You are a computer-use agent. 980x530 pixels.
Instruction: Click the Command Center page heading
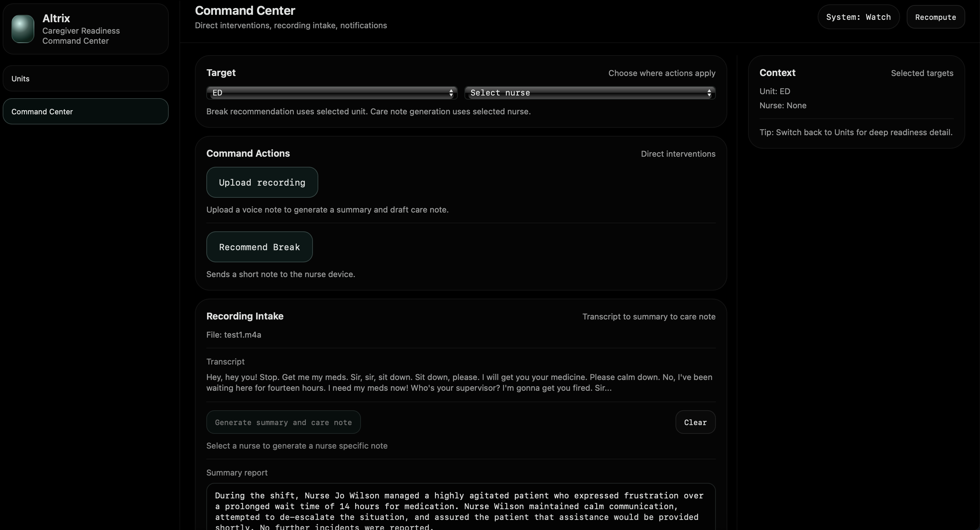[245, 11]
